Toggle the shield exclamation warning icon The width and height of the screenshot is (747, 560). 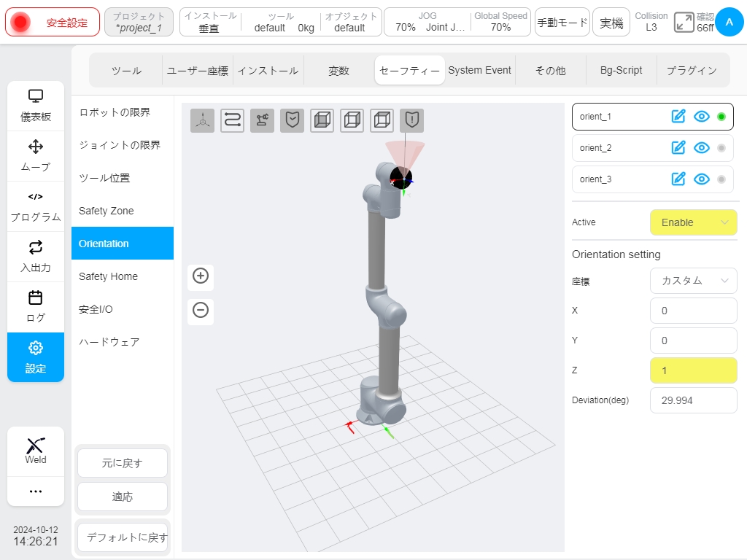tap(412, 120)
